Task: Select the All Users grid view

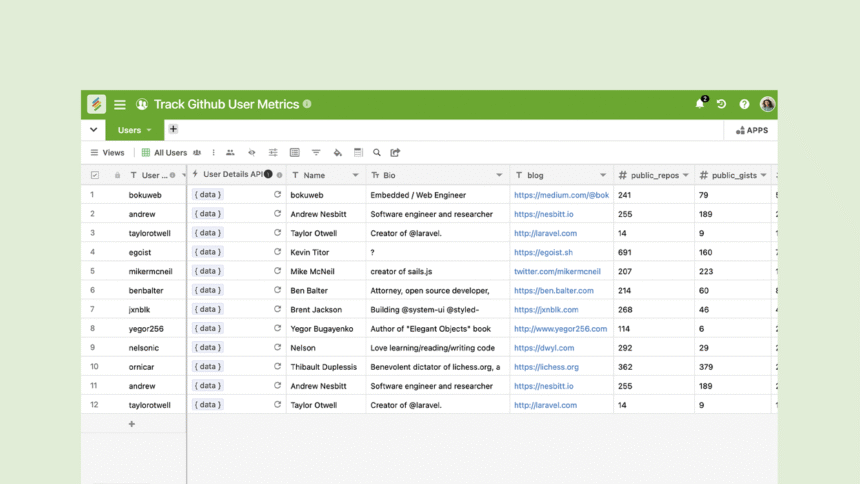Action: click(165, 153)
